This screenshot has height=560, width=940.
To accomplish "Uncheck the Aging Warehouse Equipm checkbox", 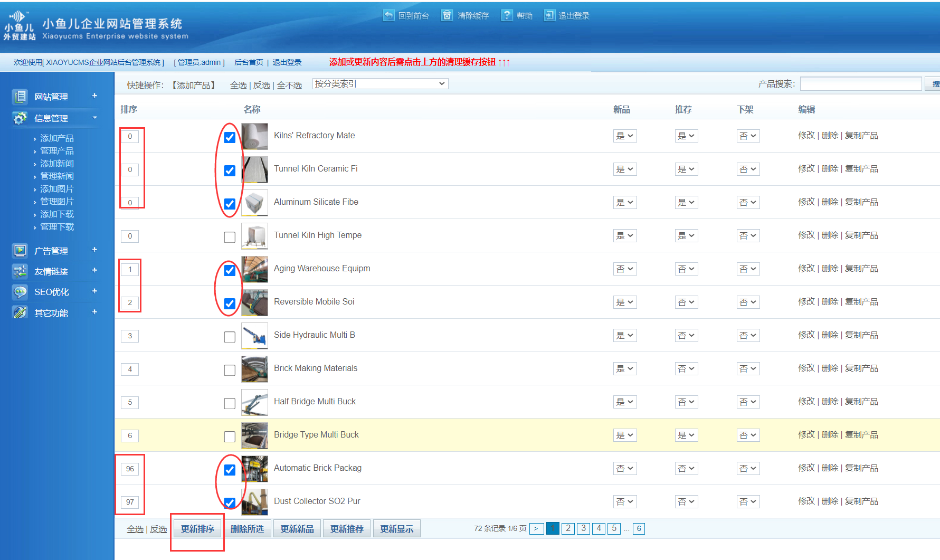I will point(230,270).
